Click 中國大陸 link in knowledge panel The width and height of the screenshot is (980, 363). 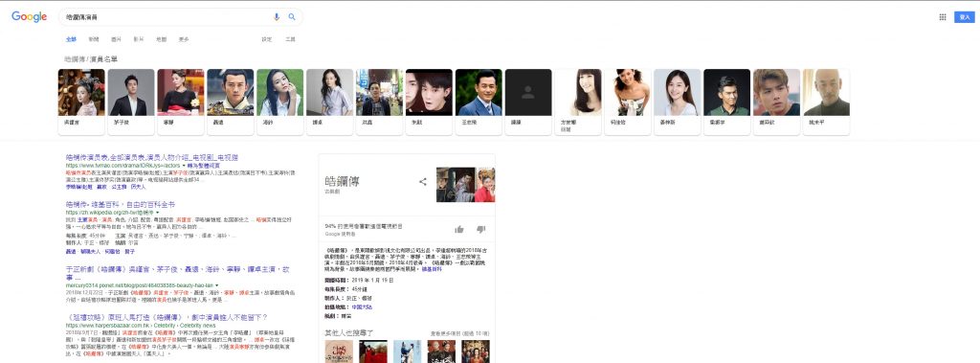pos(361,307)
